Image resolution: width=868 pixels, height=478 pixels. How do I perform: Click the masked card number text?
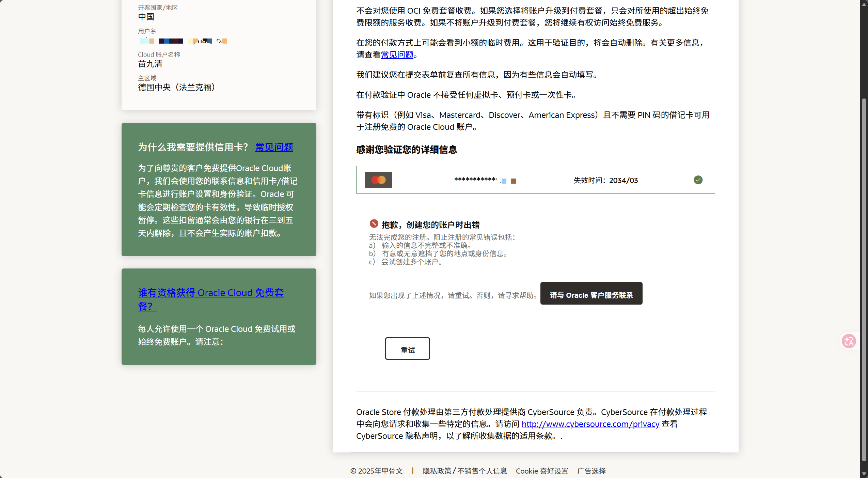coord(485,180)
